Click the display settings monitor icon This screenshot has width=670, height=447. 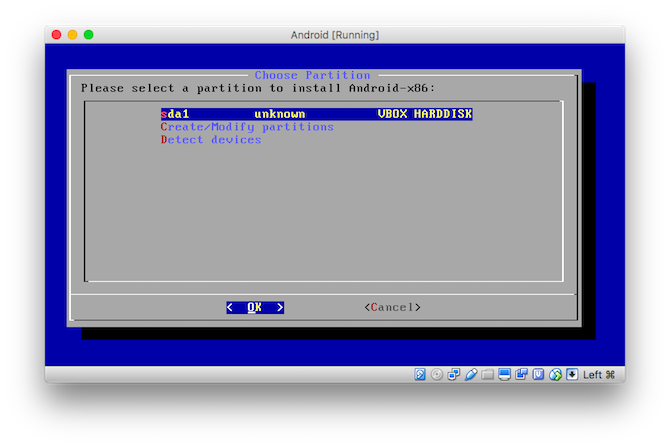click(x=504, y=375)
